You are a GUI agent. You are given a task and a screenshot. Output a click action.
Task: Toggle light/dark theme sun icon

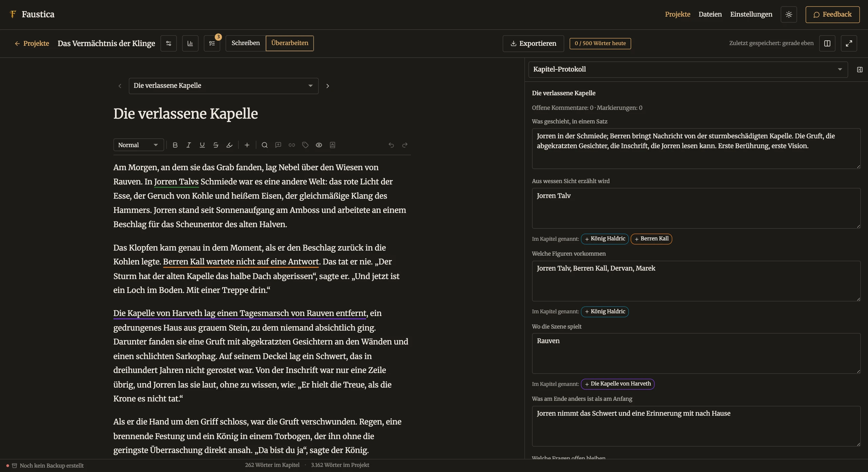coord(789,15)
